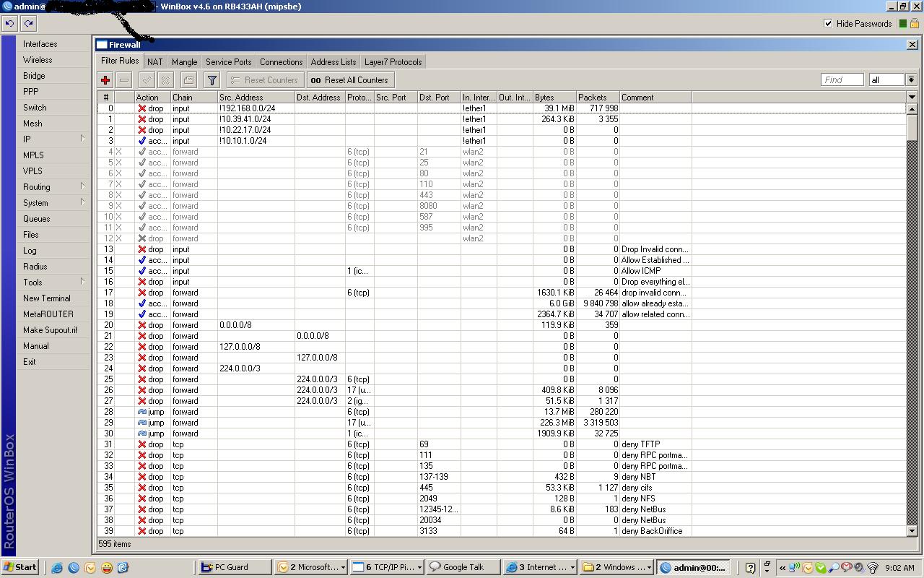Click the enable rule checkmark icon in the toolbar
This screenshot has width=924, height=578.
click(x=147, y=79)
